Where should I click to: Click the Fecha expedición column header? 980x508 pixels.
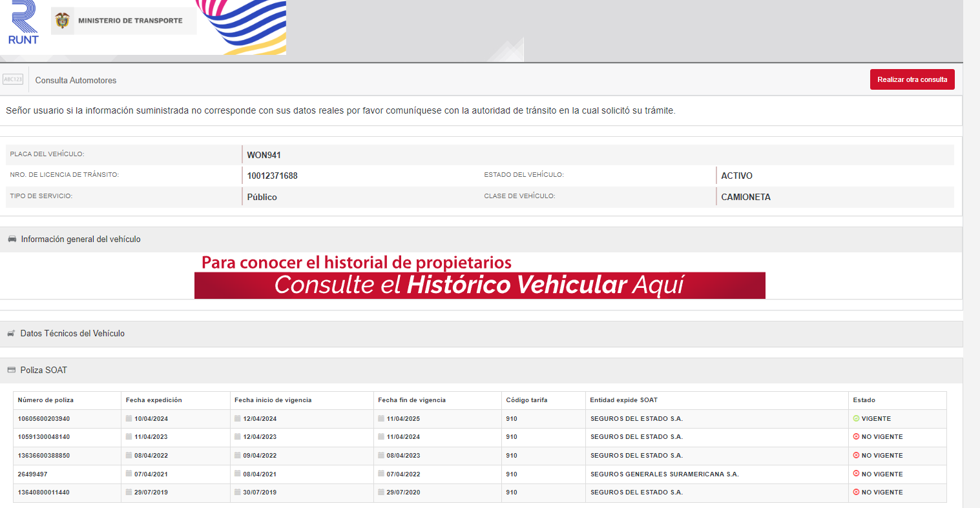point(154,400)
